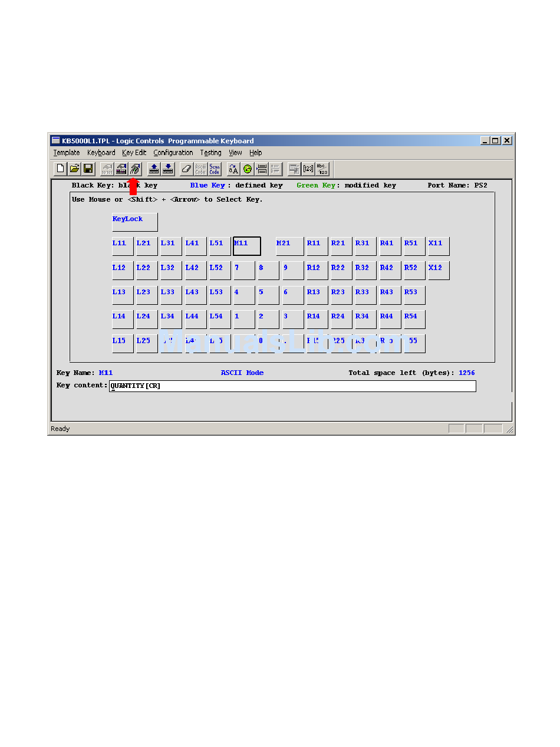The width and height of the screenshot is (560, 747).
Task: Click the hand icon next to the keyboard icon
Action: (135, 169)
